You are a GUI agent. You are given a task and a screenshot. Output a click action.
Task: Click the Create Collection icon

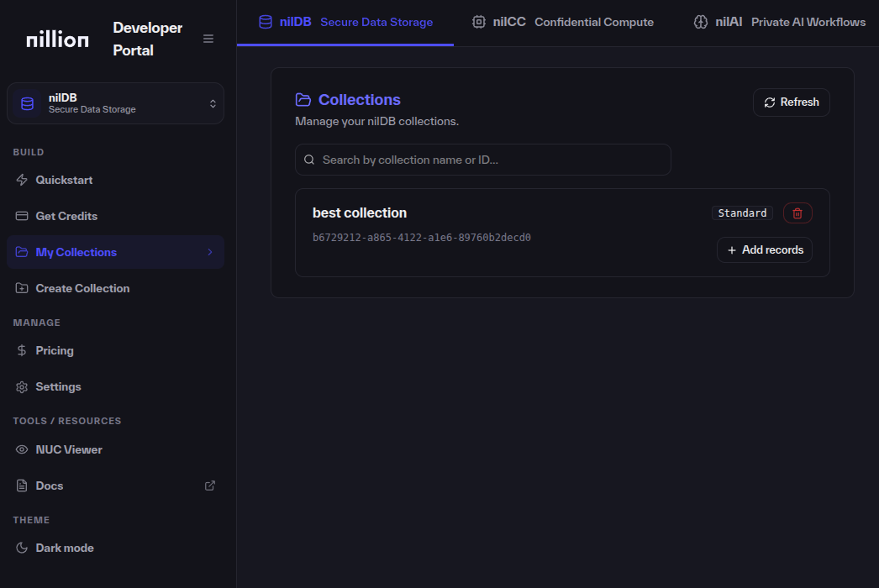[21, 288]
